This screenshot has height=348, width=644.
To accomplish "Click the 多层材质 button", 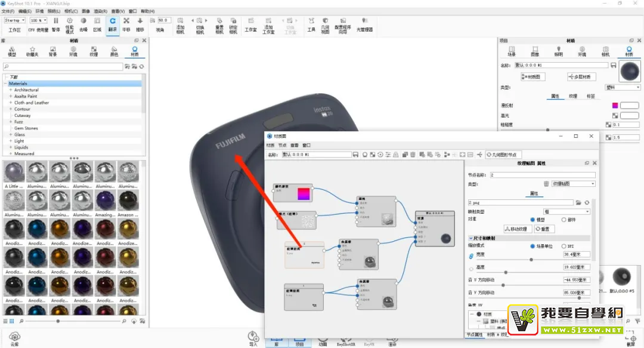I will coord(581,76).
